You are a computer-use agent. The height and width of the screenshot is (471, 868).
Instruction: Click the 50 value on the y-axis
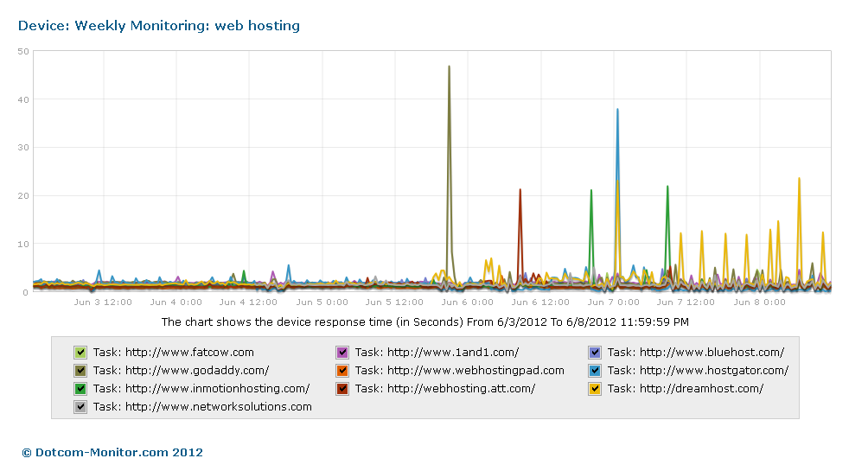click(23, 51)
